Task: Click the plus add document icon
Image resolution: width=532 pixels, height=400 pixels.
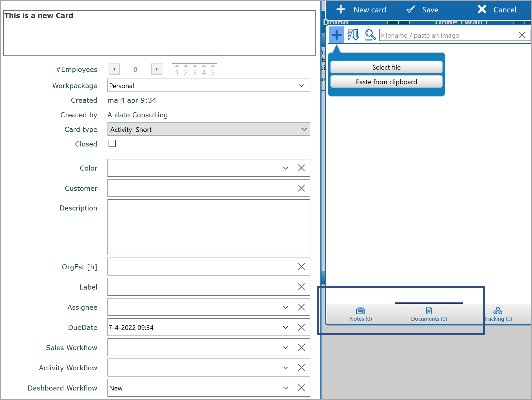Action: (x=336, y=35)
